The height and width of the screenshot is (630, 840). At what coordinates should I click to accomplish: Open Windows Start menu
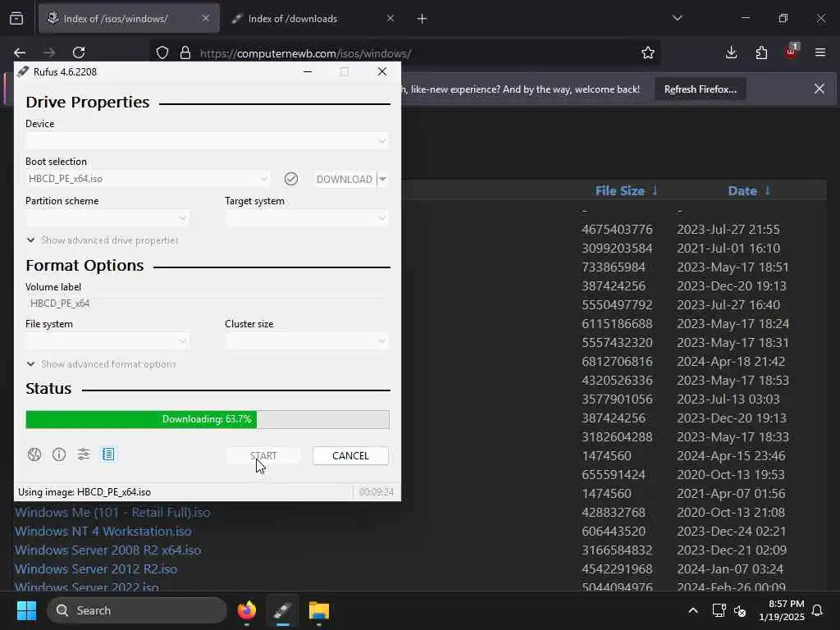(x=26, y=610)
